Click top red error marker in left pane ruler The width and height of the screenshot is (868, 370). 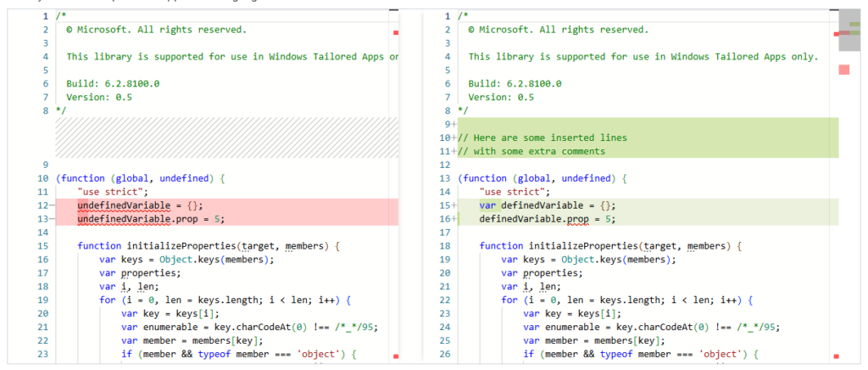pyautogui.click(x=396, y=33)
